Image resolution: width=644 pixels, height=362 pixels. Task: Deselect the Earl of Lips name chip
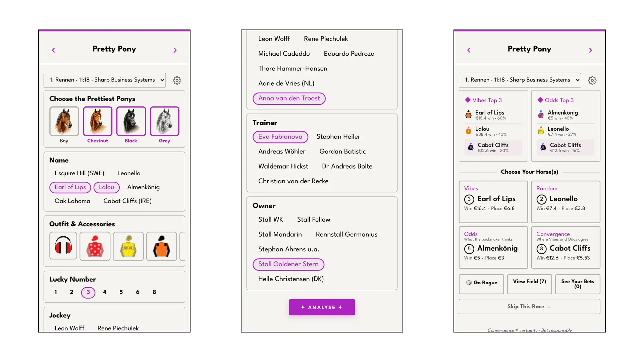tap(70, 187)
